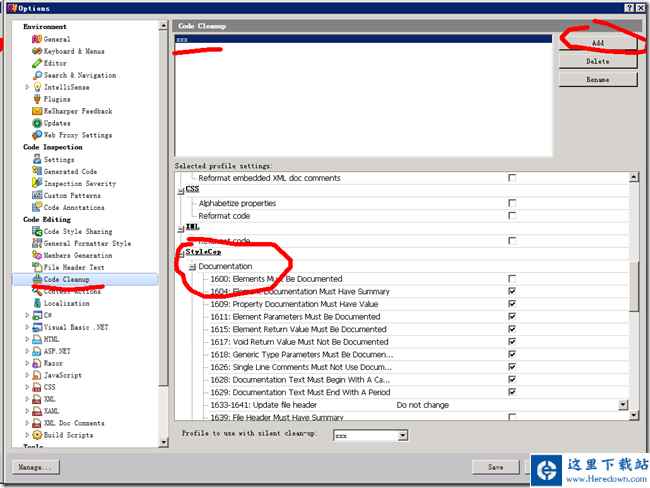Open the Code Cleanup broom icon

coord(37,279)
